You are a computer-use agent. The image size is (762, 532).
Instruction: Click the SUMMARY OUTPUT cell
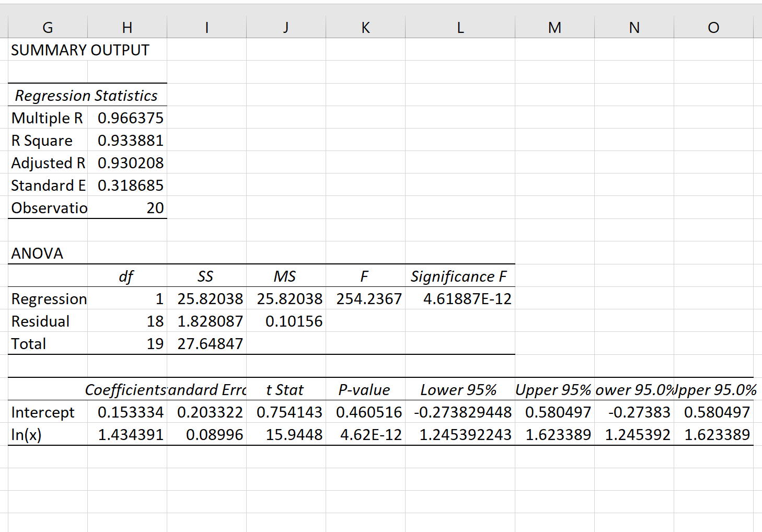pos(78,50)
